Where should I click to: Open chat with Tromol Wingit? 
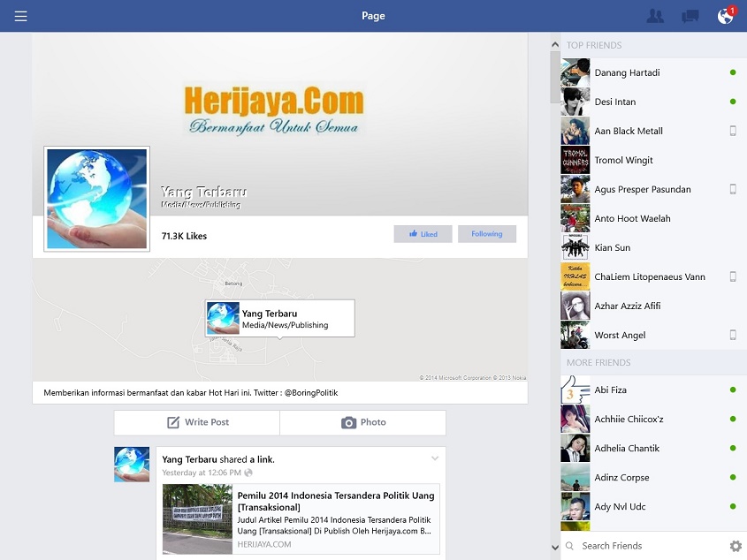click(x=623, y=160)
